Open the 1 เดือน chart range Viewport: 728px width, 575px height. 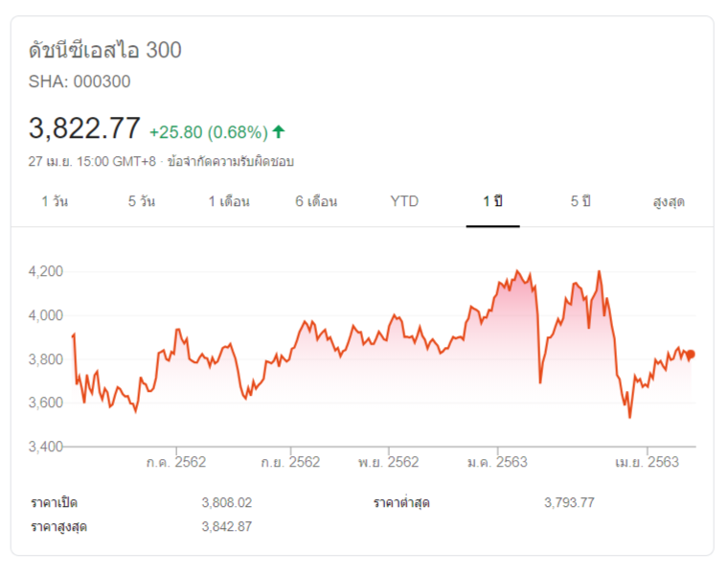pos(229,201)
